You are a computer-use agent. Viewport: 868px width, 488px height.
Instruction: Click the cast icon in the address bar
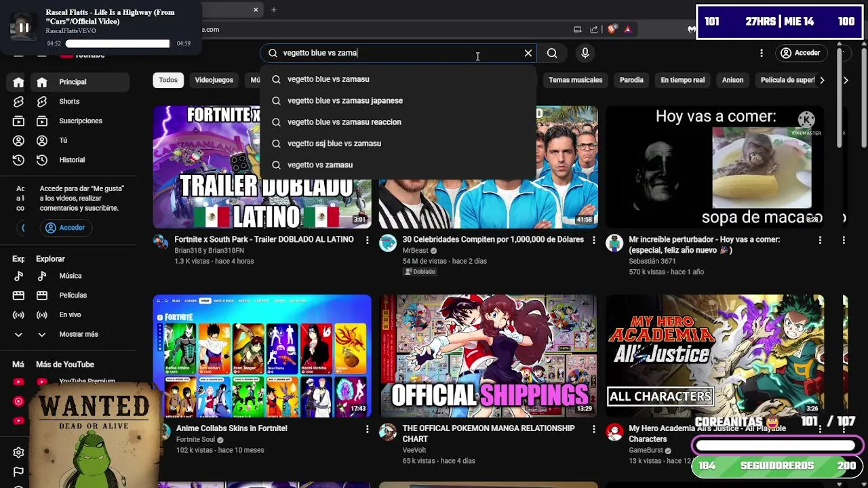pyautogui.click(x=578, y=29)
